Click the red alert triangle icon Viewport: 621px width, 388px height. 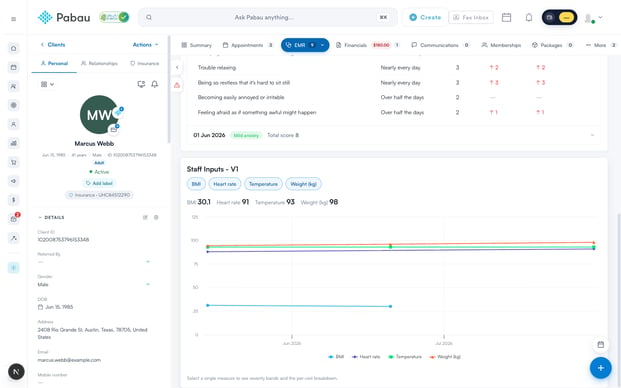point(177,85)
